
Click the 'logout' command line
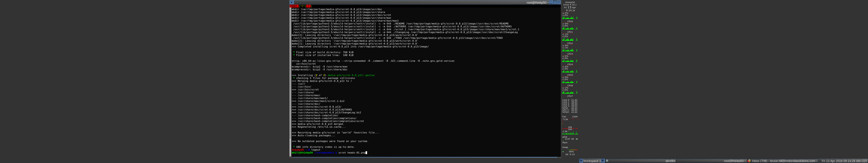[x=306, y=150]
